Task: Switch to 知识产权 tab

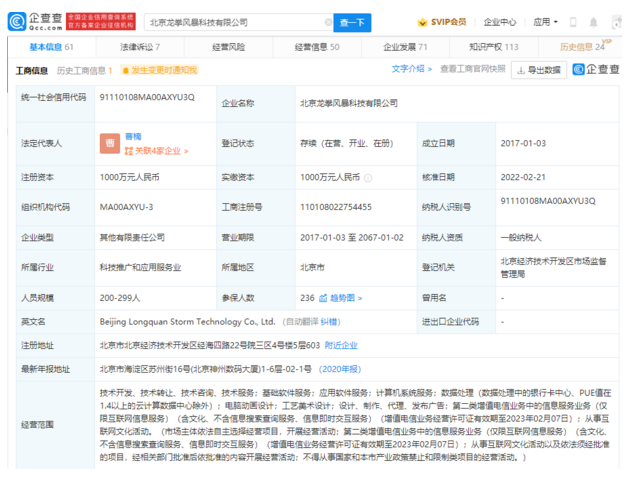Action: point(493,47)
